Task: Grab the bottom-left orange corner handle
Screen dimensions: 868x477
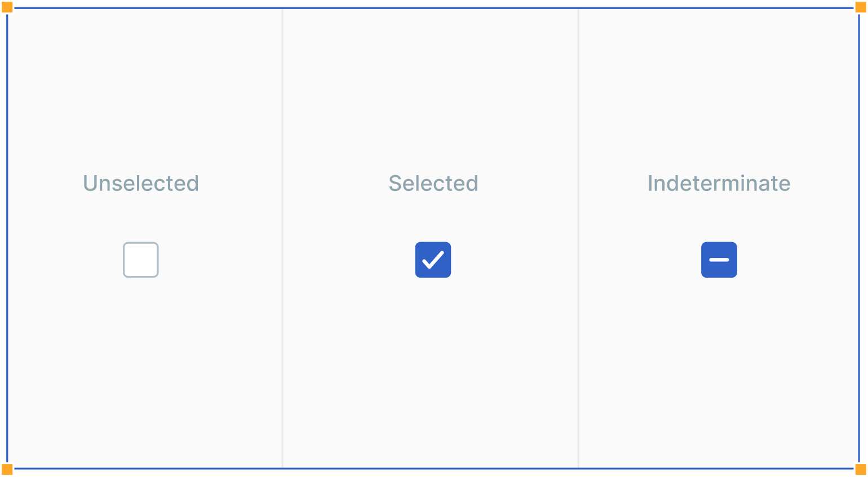Action: [7, 469]
